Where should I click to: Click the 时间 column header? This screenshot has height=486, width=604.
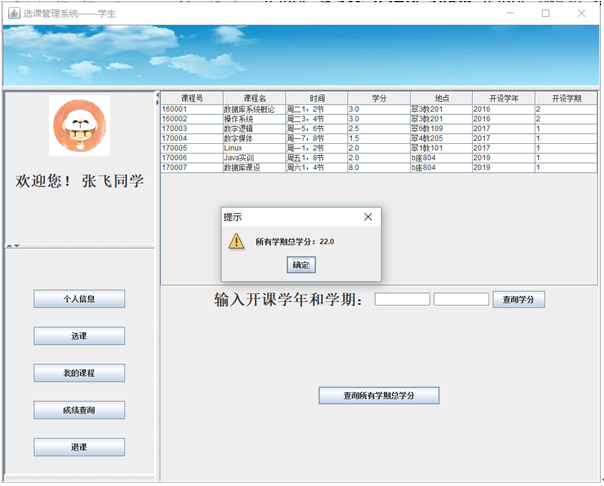pyautogui.click(x=317, y=98)
